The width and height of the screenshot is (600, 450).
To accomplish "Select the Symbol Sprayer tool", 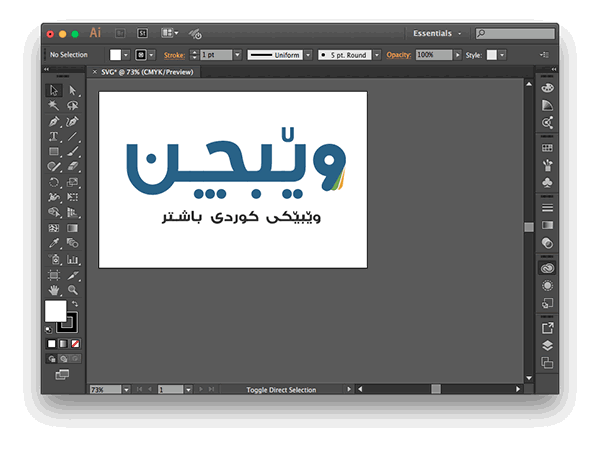I will point(54,259).
